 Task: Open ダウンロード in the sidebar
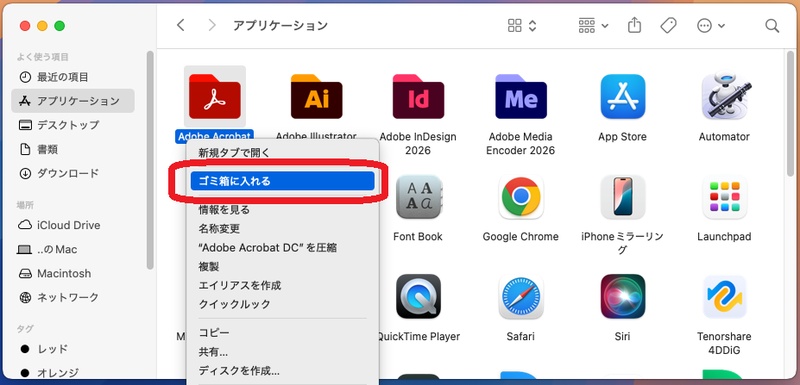(73, 173)
